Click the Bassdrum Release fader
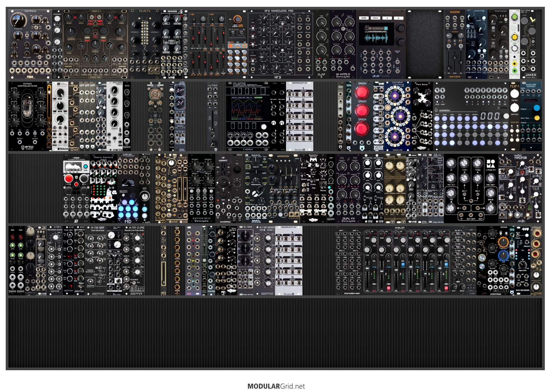Image resolution: width=553 pixels, height=392 pixels. point(454,61)
